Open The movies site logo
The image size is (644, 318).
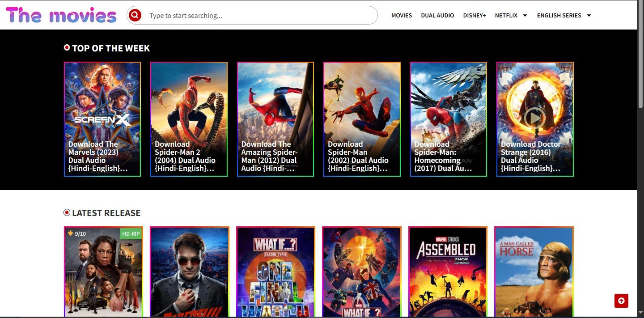tap(61, 15)
